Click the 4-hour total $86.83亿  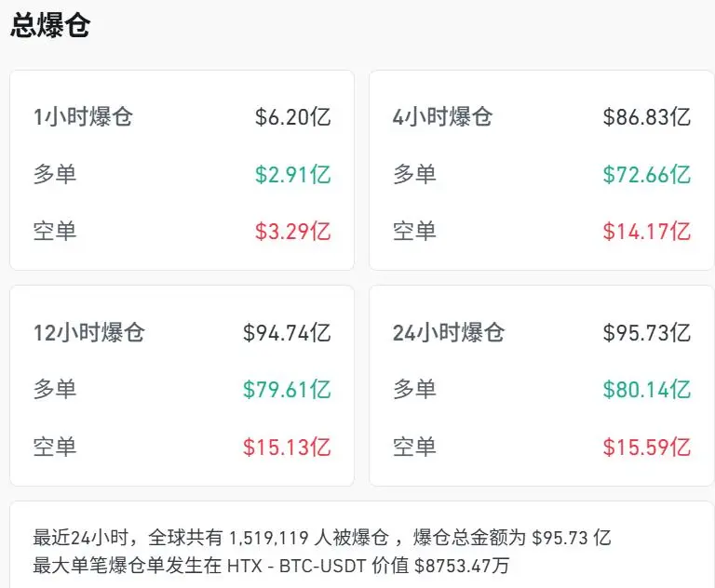[x=646, y=117]
